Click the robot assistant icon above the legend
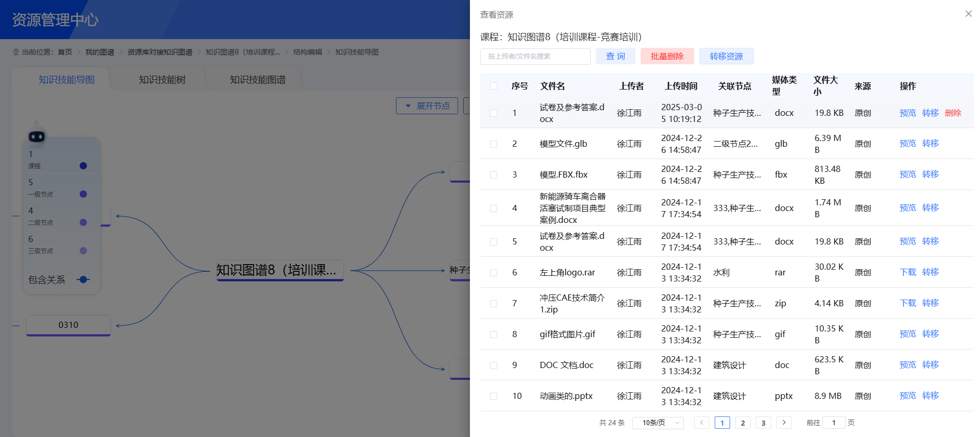The height and width of the screenshot is (437, 980). point(37,136)
